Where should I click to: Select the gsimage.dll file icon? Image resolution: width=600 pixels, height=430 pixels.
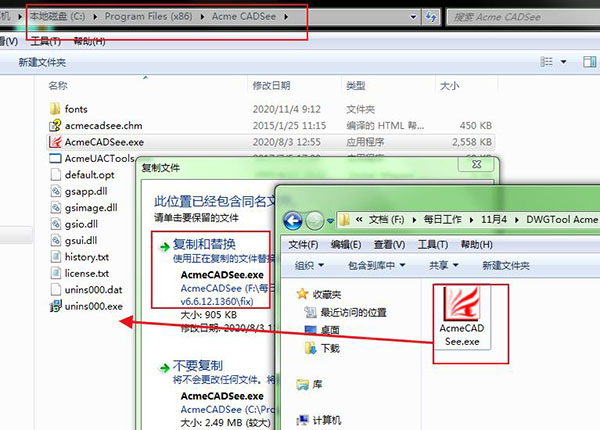click(55, 208)
